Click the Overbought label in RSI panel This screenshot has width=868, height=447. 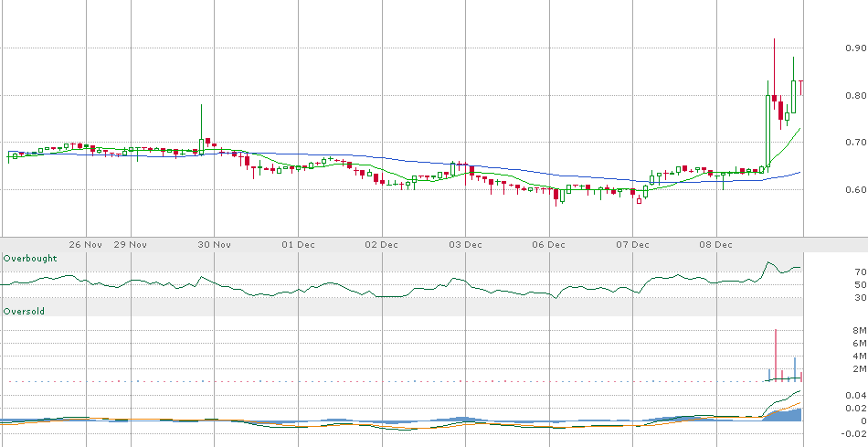click(30, 259)
